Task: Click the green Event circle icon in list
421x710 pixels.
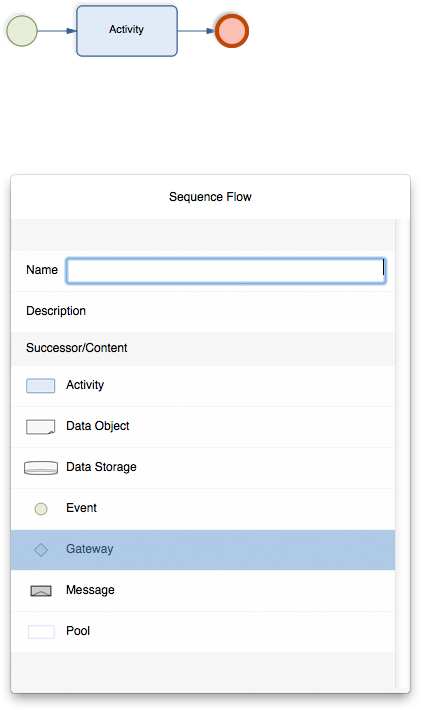Action: (x=41, y=509)
